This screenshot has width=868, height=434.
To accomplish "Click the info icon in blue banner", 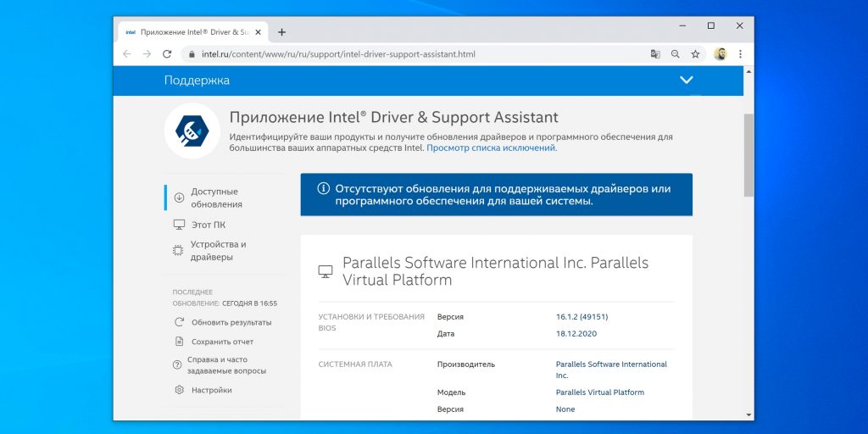I will tap(323, 188).
